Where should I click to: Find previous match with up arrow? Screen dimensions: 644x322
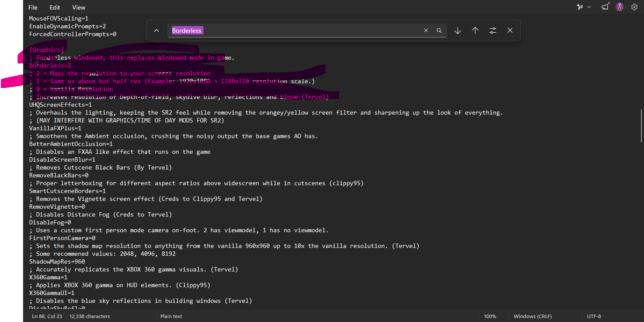(475, 31)
